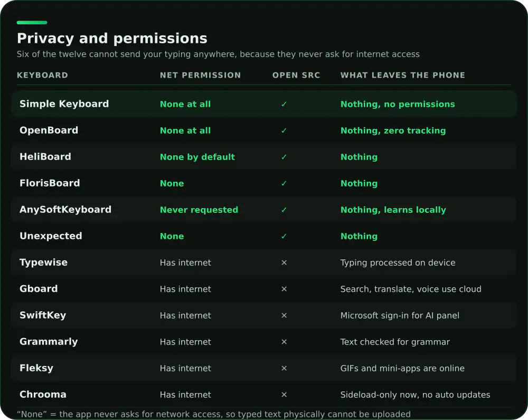The width and height of the screenshot is (528, 420).
Task: Click 'Typing processed on device' text
Action: click(398, 263)
